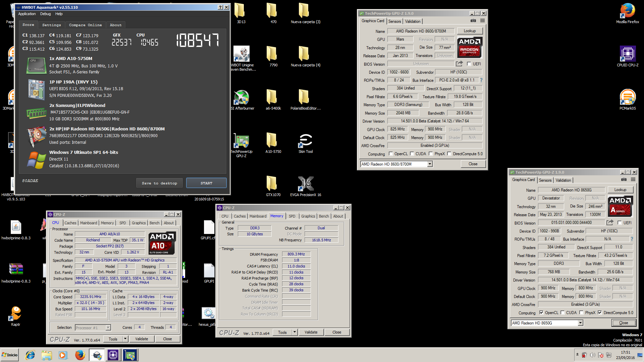Expand GPU selector dropdown AMD Radeon HD 8600/8700M
644x362 pixels.
430,164
